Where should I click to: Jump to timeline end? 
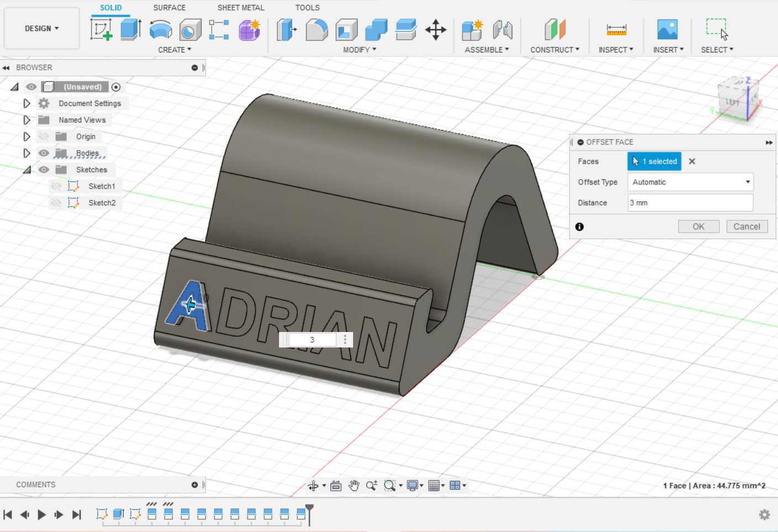click(x=77, y=515)
